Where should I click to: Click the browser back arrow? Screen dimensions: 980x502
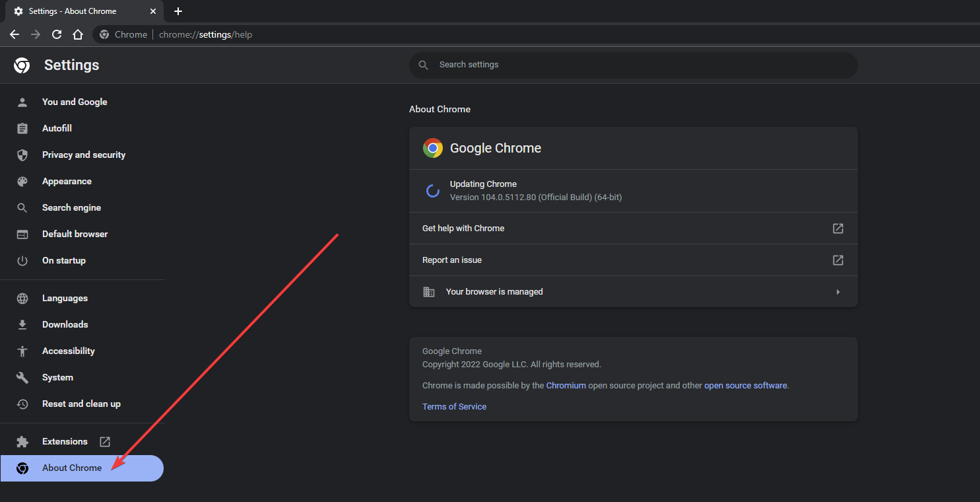coord(15,34)
